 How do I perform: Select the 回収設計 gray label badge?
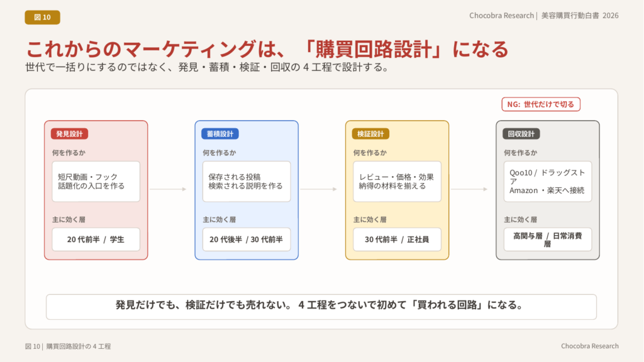coord(521,134)
